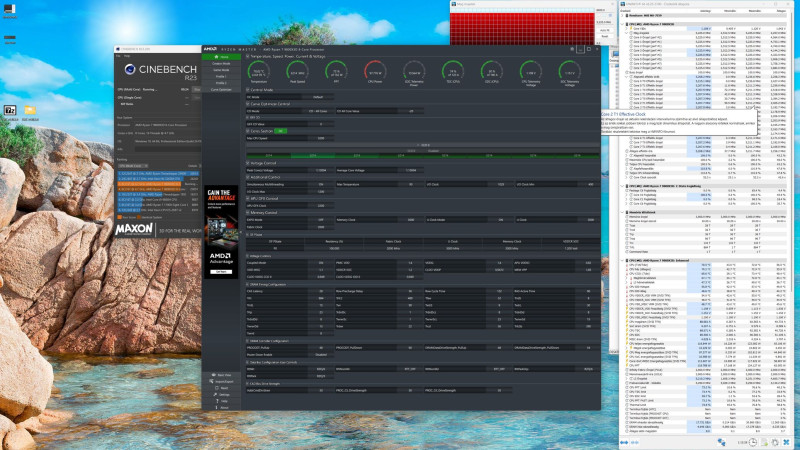Open Settings in Ryzen Master sidebar

(221, 395)
